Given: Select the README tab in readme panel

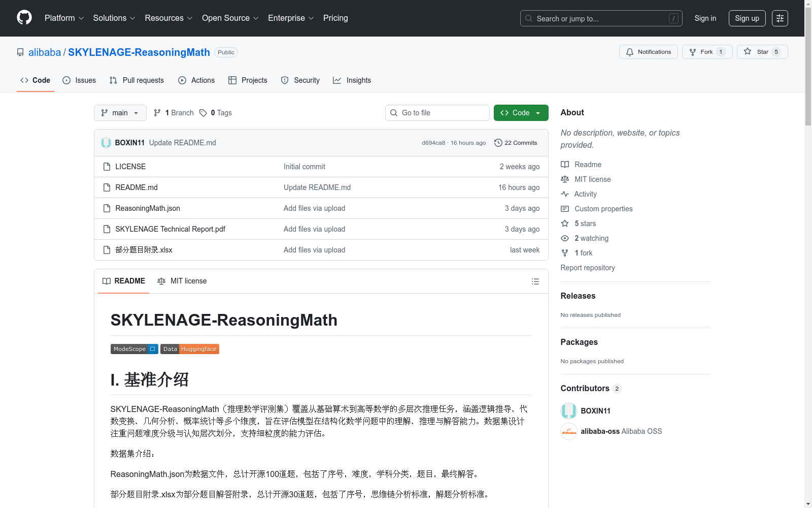Looking at the screenshot, I should coord(124,281).
